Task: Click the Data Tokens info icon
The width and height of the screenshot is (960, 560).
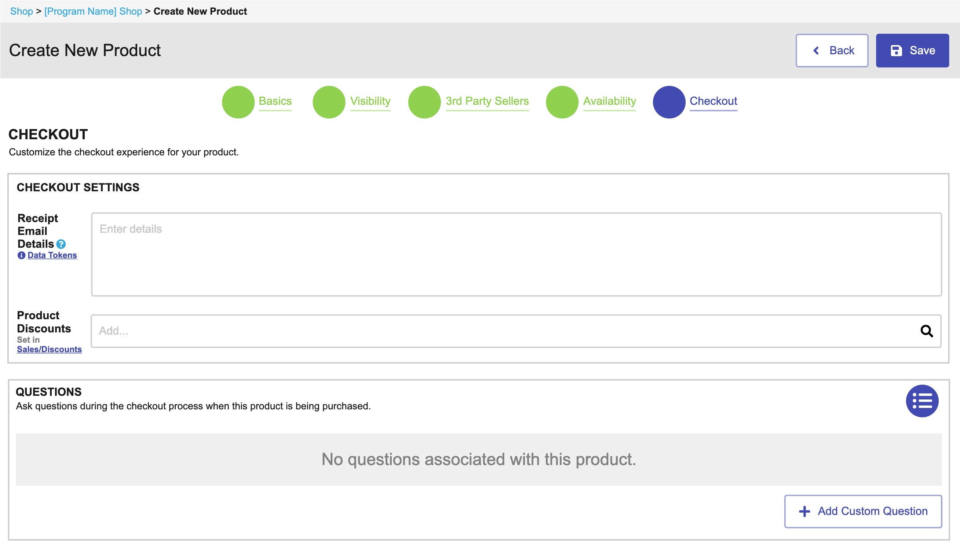Action: [21, 255]
